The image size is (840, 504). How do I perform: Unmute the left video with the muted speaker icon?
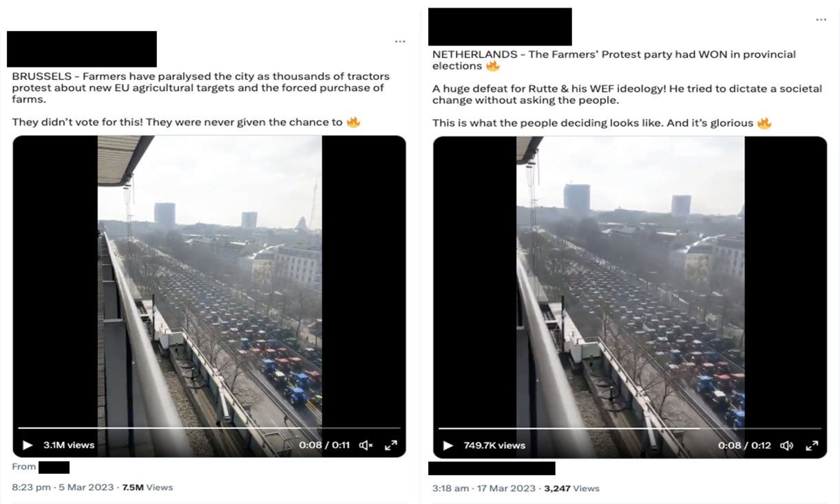click(366, 445)
